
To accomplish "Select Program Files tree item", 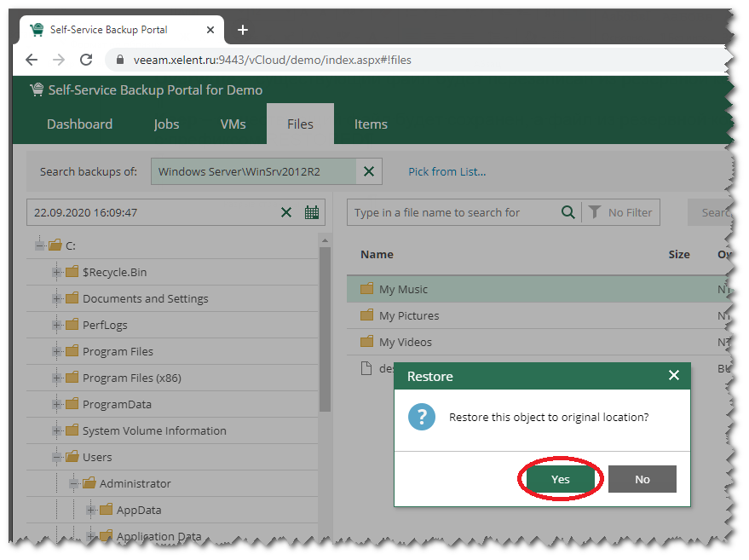I will 118,351.
